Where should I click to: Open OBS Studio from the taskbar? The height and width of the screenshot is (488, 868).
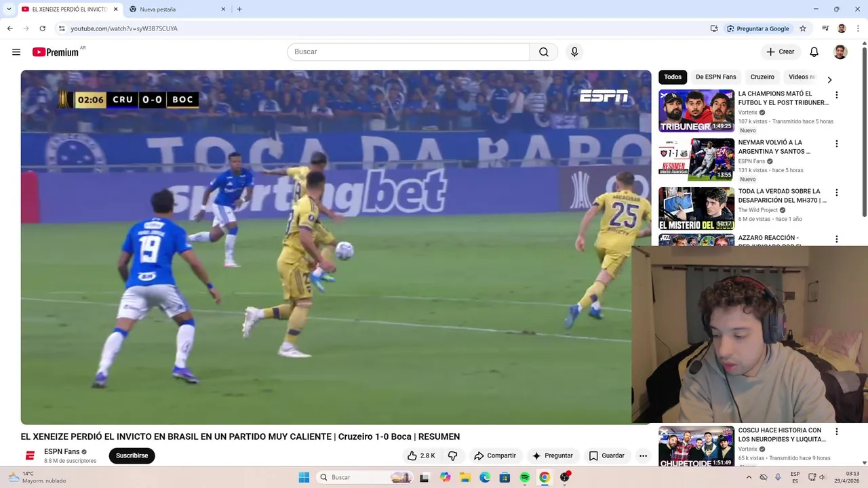click(x=565, y=477)
